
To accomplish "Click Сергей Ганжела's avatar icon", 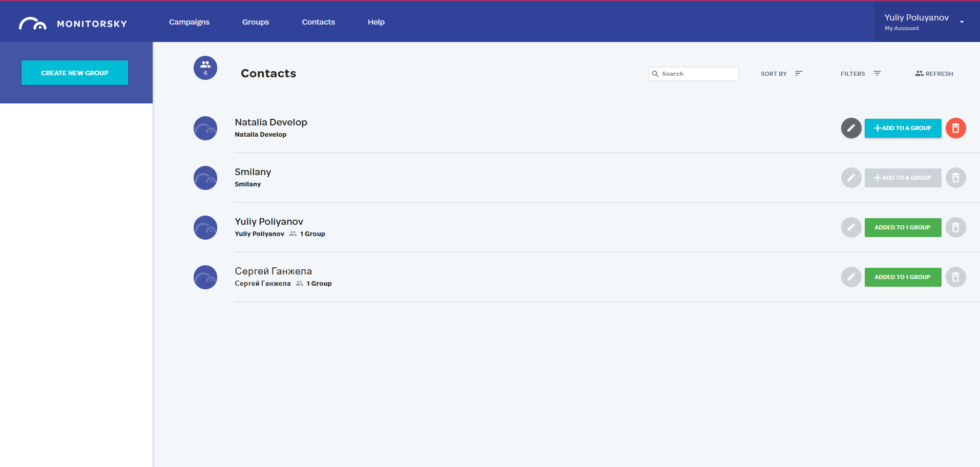I will (205, 277).
